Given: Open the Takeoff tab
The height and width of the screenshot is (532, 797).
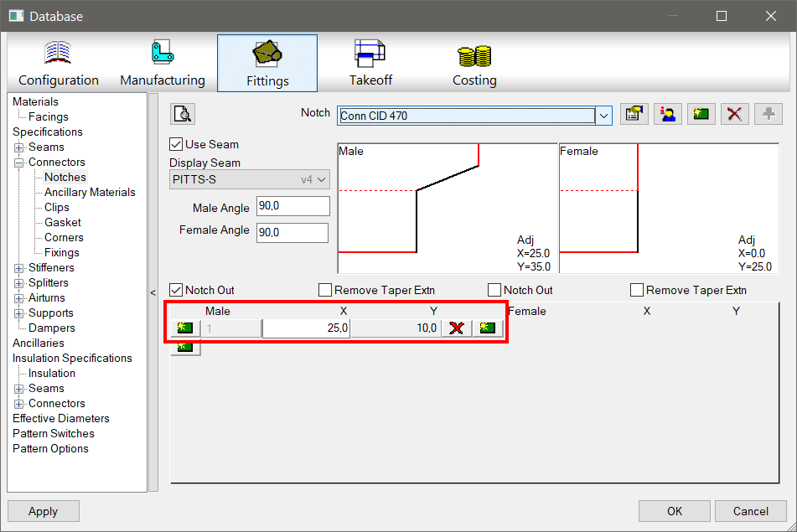Looking at the screenshot, I should pyautogui.click(x=370, y=62).
